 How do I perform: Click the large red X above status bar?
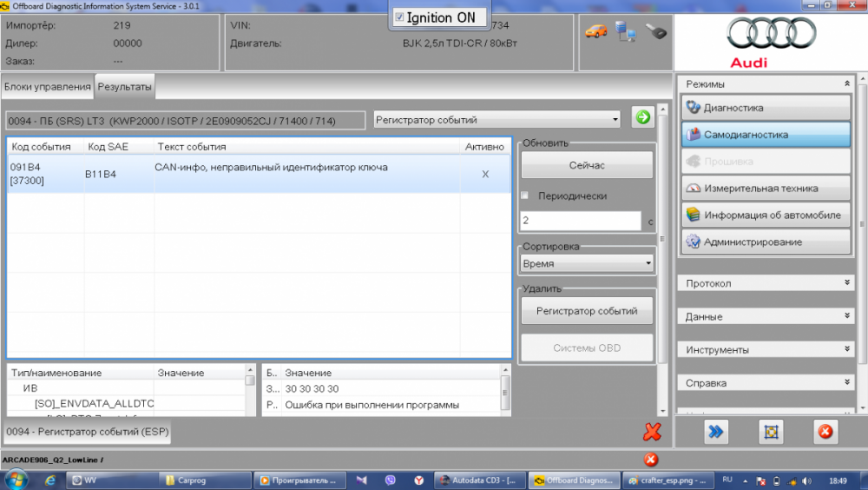[x=652, y=432]
